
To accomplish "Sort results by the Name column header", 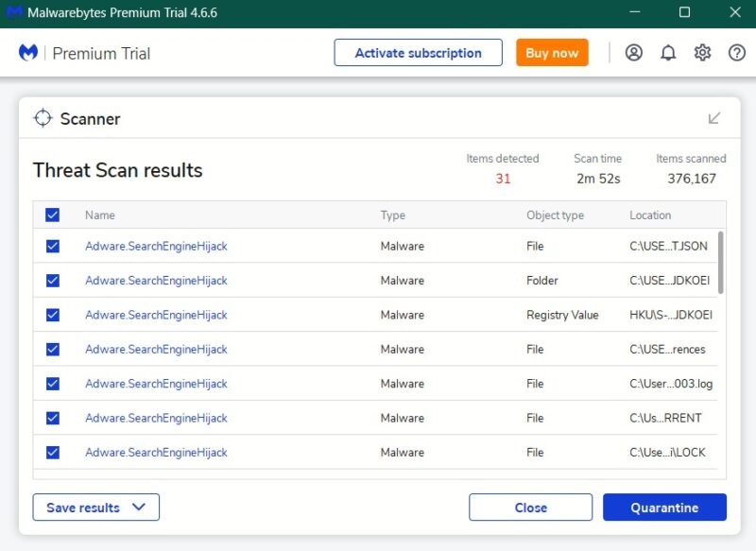I will coord(98,215).
